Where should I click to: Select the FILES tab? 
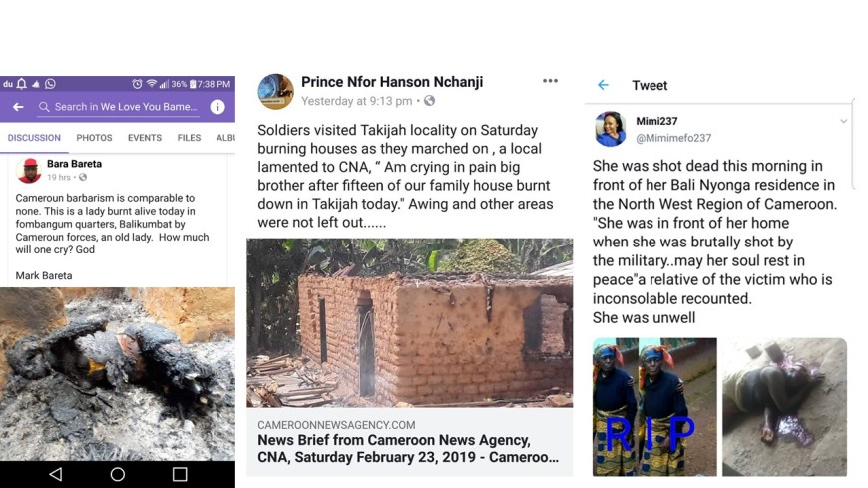click(x=189, y=138)
